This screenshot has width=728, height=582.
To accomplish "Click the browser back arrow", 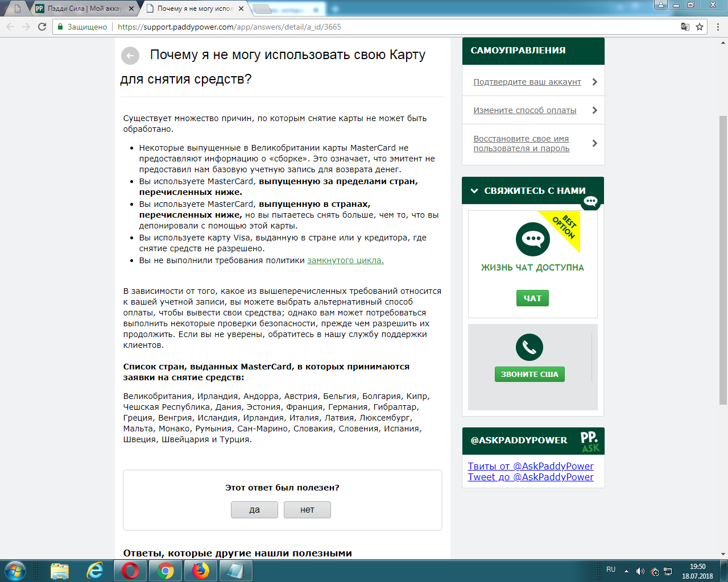I will pos(10,27).
